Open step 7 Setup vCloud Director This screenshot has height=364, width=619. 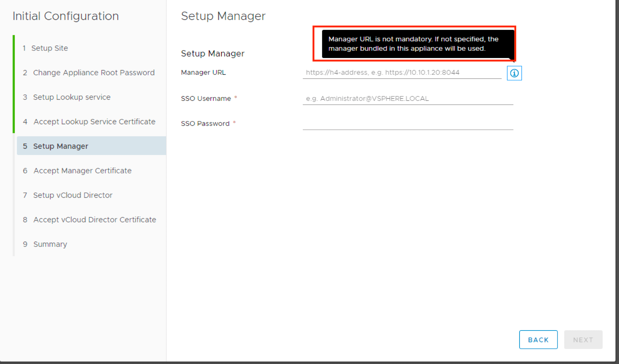[73, 195]
